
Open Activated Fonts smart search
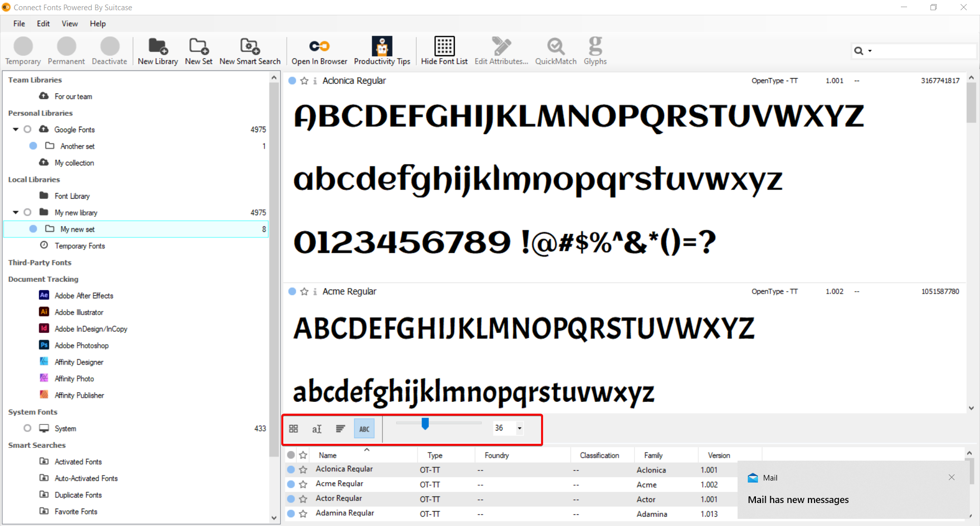78,461
